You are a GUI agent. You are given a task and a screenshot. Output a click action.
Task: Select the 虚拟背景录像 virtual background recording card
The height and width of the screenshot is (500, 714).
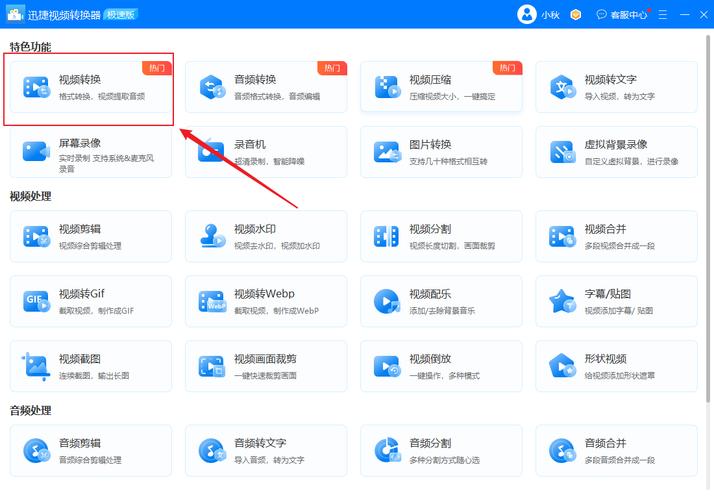coord(615,151)
